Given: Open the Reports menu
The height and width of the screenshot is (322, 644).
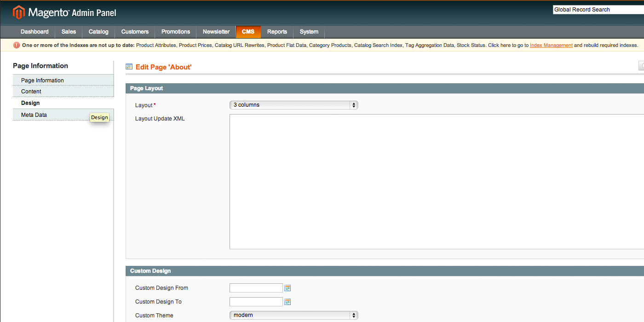Looking at the screenshot, I should coord(277,32).
